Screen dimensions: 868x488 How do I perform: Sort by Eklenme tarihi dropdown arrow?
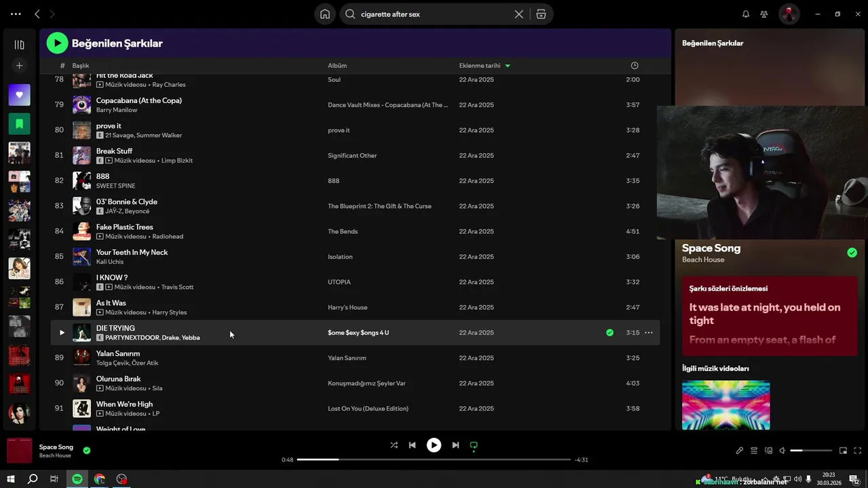[507, 66]
